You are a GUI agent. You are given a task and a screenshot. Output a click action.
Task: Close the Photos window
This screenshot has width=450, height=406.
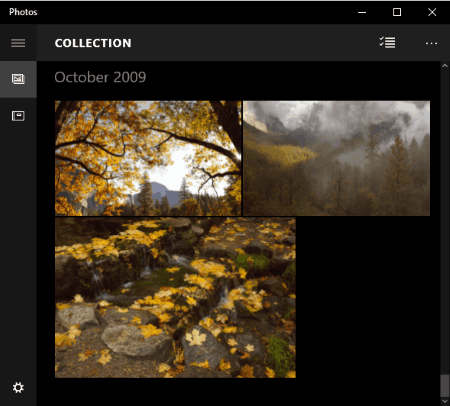coord(432,12)
